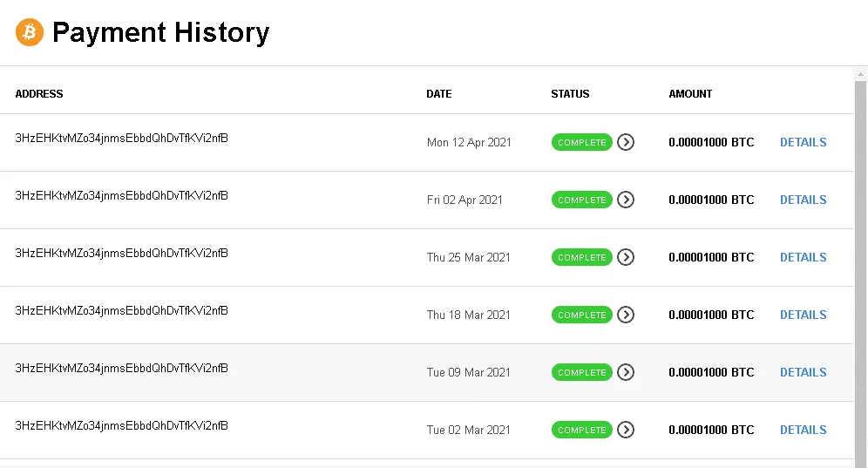View DETAILS for Tue 02 Mar 2021 payment
The image size is (868, 468).
coord(803,431)
